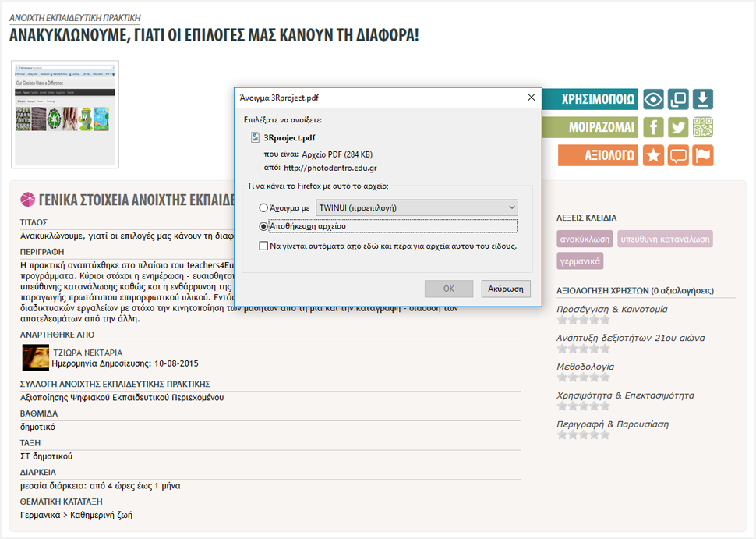The width and height of the screenshot is (756, 539).
Task: Click the flag report icon
Action: [703, 155]
